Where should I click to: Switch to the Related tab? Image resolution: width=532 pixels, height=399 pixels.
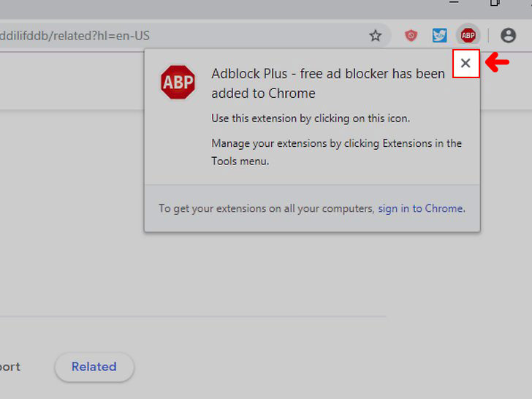point(94,367)
